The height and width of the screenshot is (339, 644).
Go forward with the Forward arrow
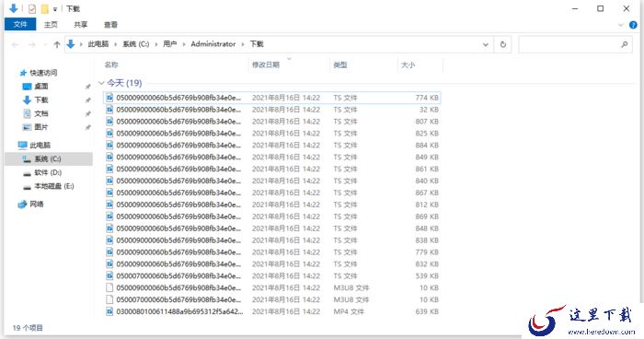[31, 44]
